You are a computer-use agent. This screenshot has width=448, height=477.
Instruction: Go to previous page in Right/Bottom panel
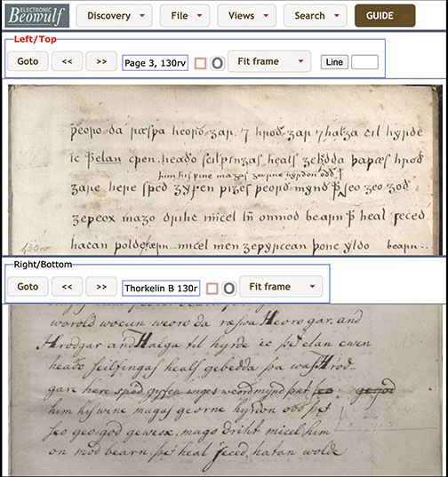67,287
